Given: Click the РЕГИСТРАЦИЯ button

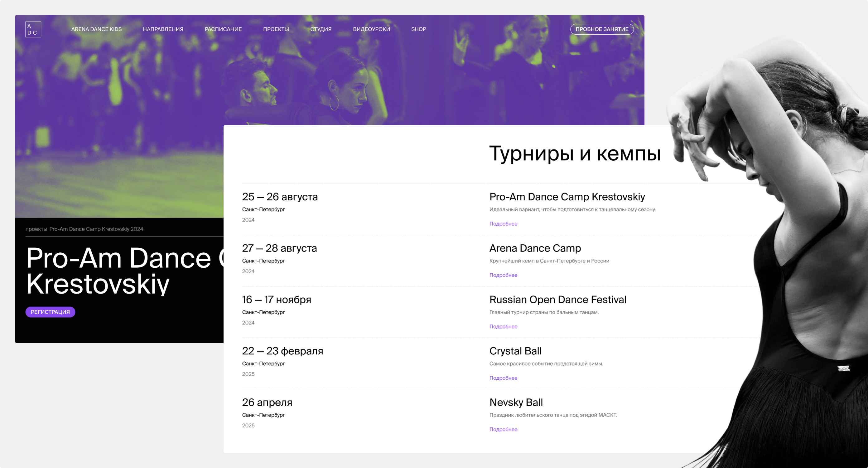Looking at the screenshot, I should pyautogui.click(x=50, y=312).
